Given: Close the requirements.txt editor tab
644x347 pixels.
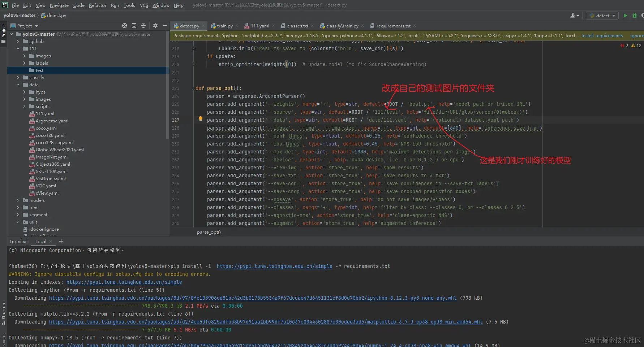Looking at the screenshot, I should 415,26.
